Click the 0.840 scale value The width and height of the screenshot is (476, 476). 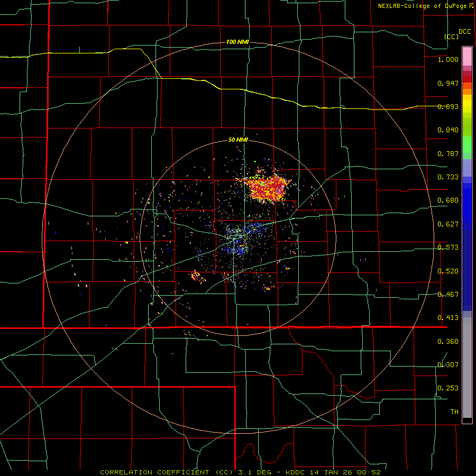click(x=448, y=130)
